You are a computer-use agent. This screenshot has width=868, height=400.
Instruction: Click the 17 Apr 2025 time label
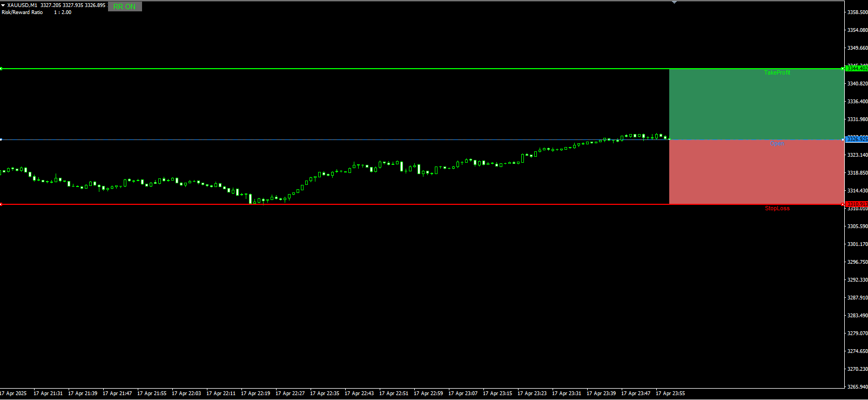(14, 394)
